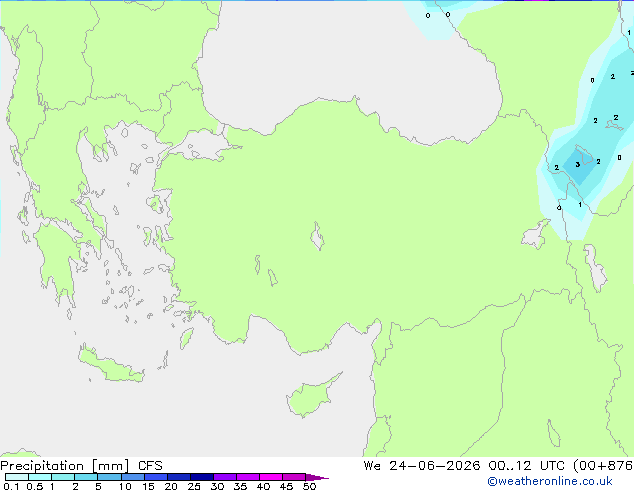Screen dimensions: 634x490
Task: Click the '20' legend scale label
Action: [x=171, y=486]
